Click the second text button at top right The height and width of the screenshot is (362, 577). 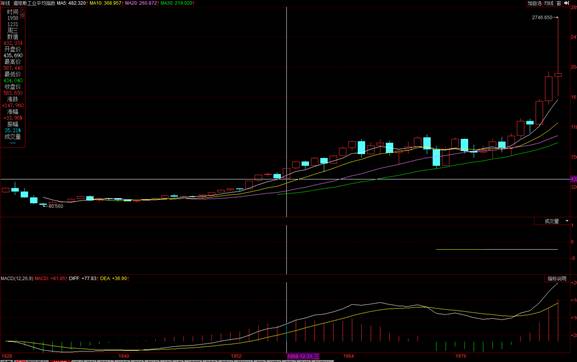549,3
